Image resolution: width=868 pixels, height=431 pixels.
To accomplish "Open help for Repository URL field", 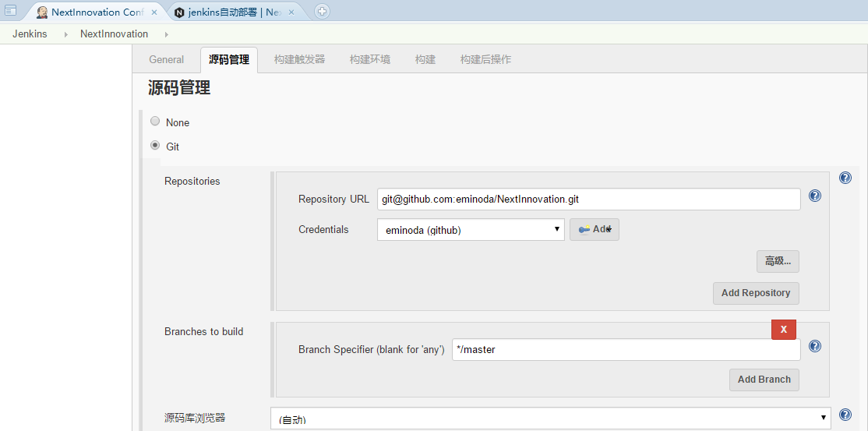I will [x=815, y=196].
